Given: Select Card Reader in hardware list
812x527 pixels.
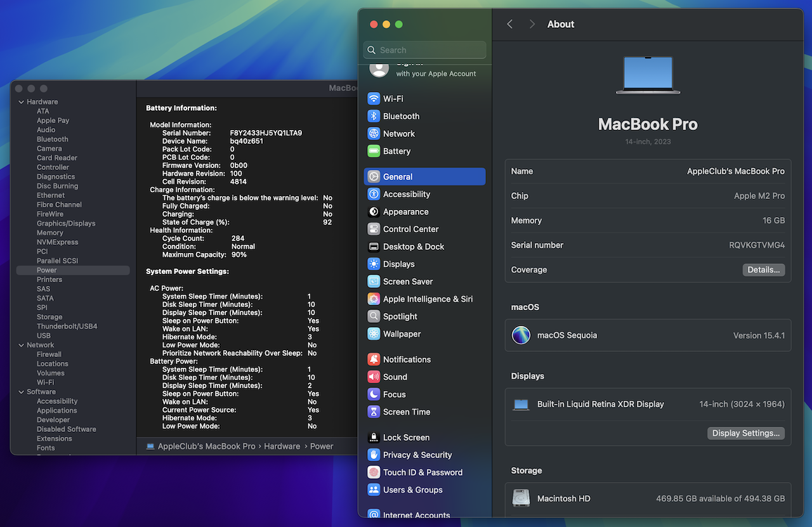Looking at the screenshot, I should (57, 158).
